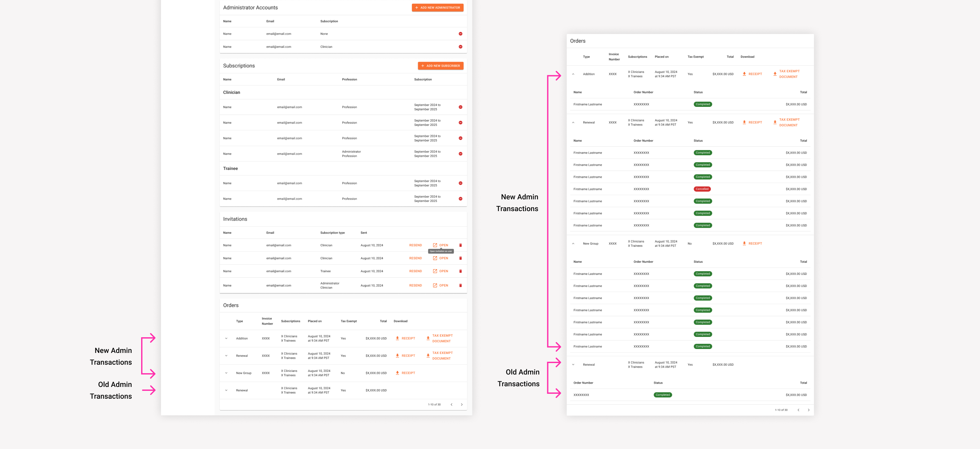Remove first Clinician subscriber row
This screenshot has height=449, width=980.
pyautogui.click(x=460, y=107)
